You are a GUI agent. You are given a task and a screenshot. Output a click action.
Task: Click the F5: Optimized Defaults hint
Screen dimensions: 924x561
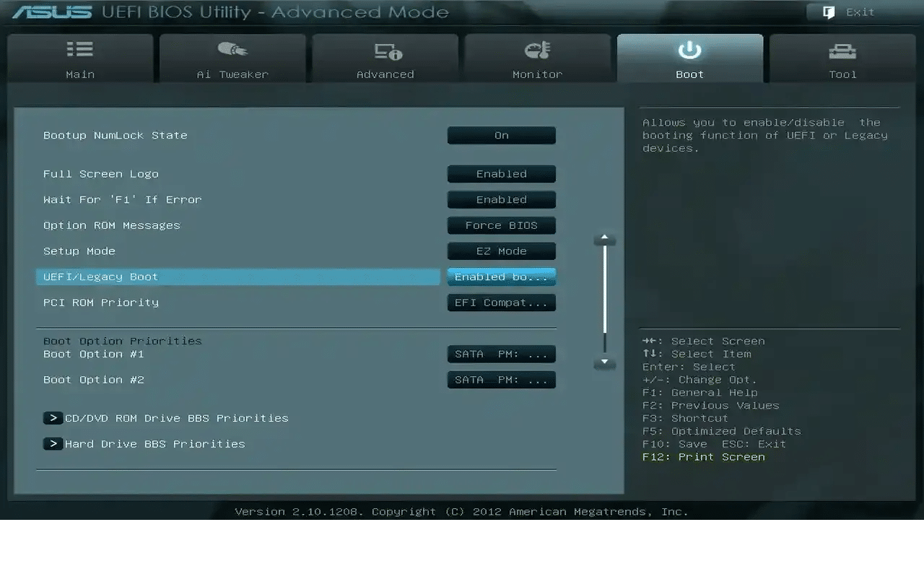721,431
